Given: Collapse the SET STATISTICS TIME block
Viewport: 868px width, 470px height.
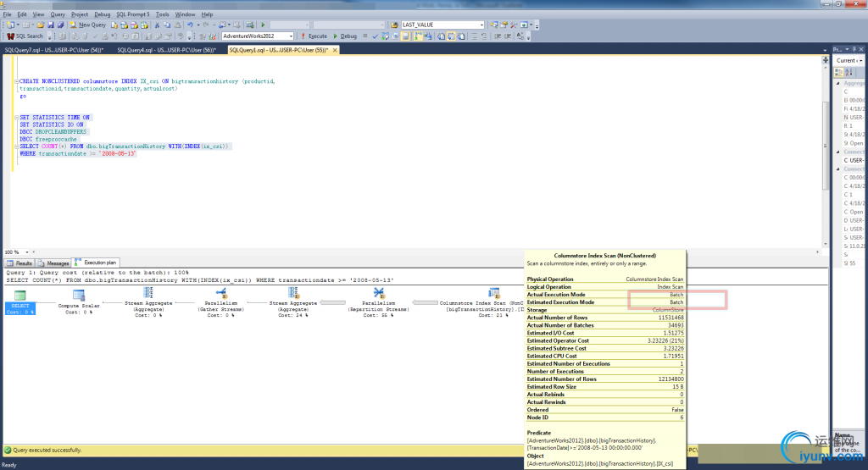Looking at the screenshot, I should [17, 118].
